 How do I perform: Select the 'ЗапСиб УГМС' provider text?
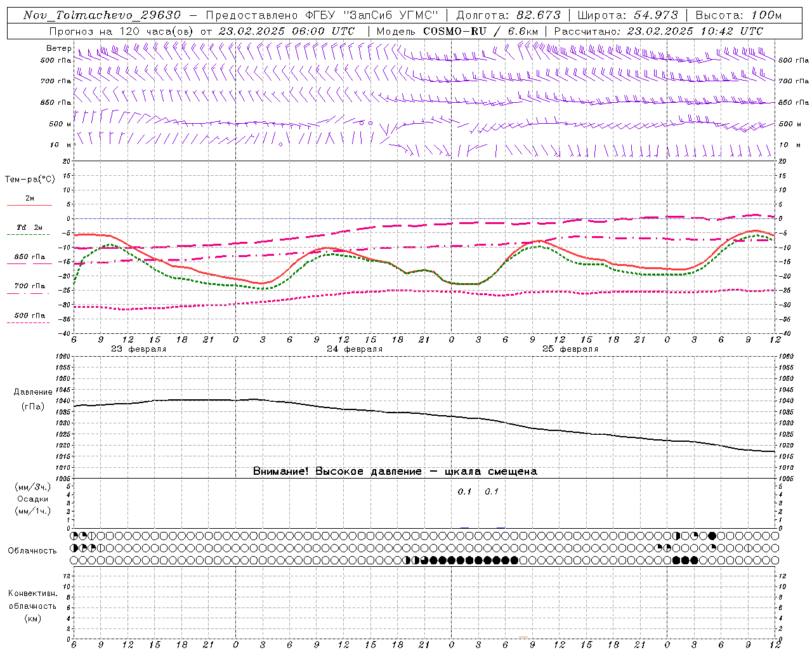(x=390, y=15)
